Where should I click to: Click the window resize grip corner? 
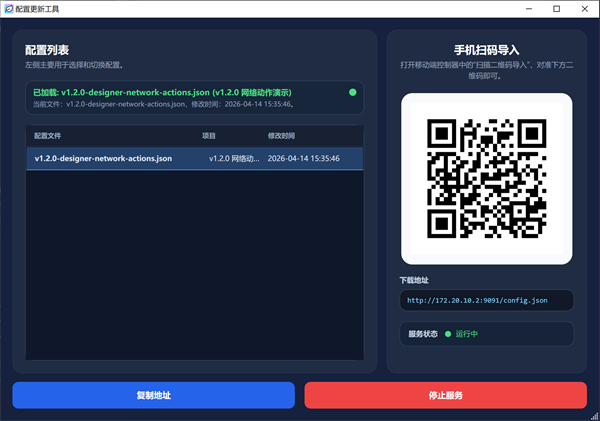click(x=595, y=416)
